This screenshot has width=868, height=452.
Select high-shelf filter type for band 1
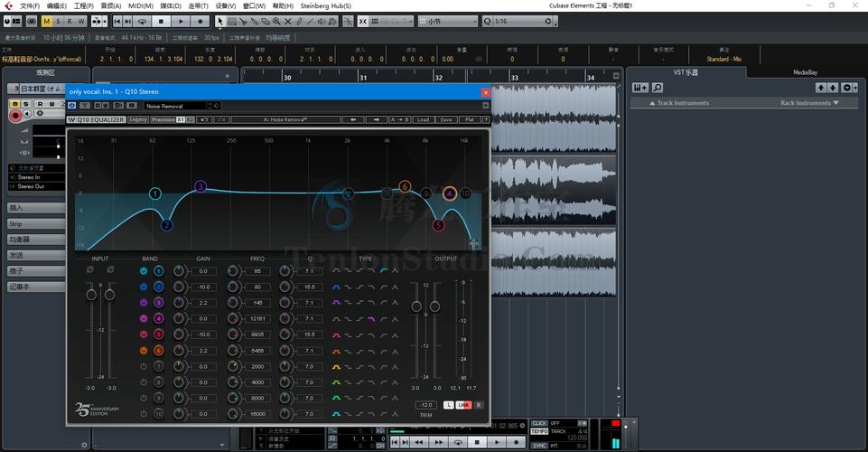359,271
